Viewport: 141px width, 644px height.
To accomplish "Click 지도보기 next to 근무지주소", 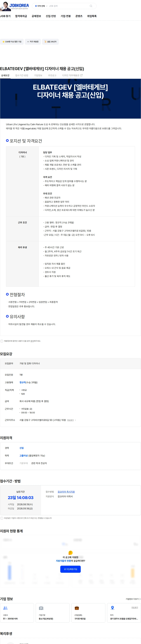I will (70, 420).
